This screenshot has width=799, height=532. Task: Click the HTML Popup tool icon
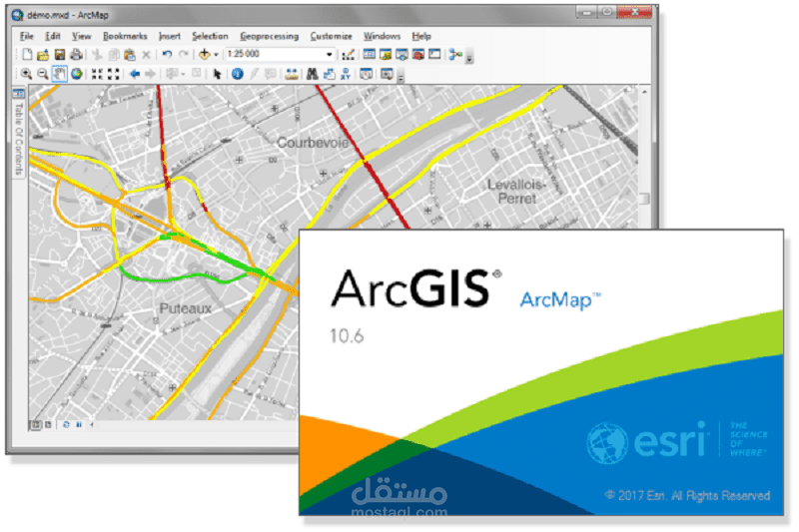click(x=271, y=74)
